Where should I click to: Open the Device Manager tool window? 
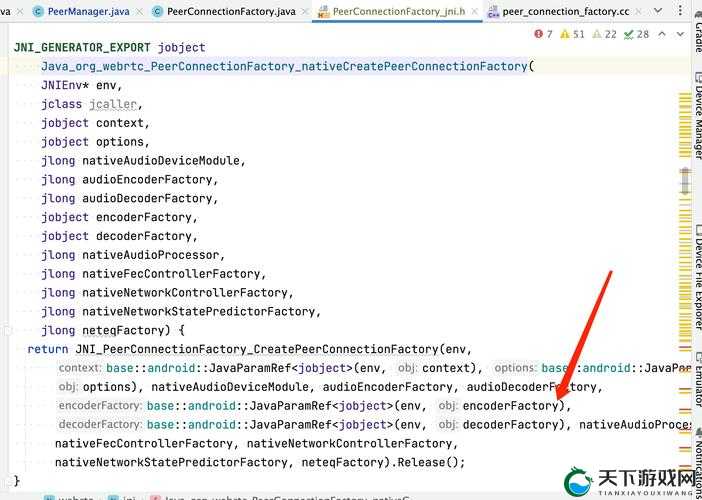point(698,116)
